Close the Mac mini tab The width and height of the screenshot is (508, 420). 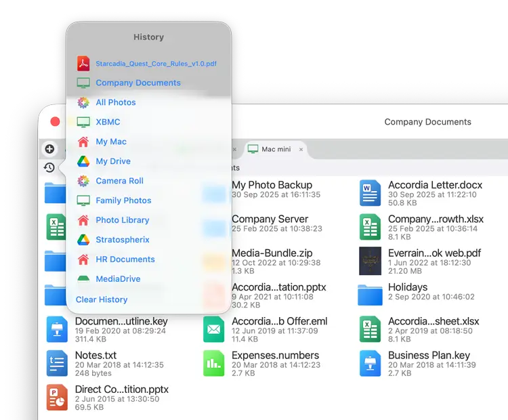coord(301,149)
